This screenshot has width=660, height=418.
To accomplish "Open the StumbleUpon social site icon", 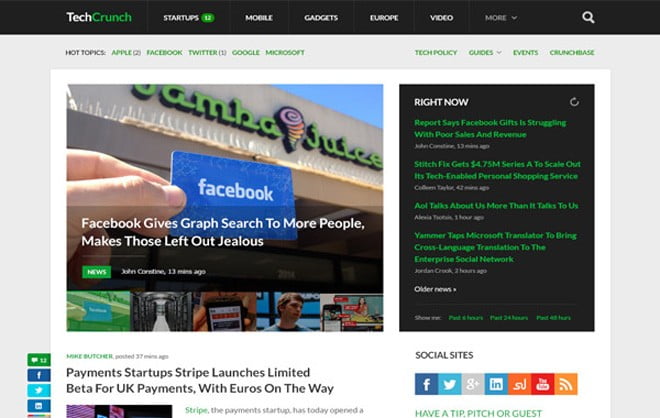I will coord(519,384).
